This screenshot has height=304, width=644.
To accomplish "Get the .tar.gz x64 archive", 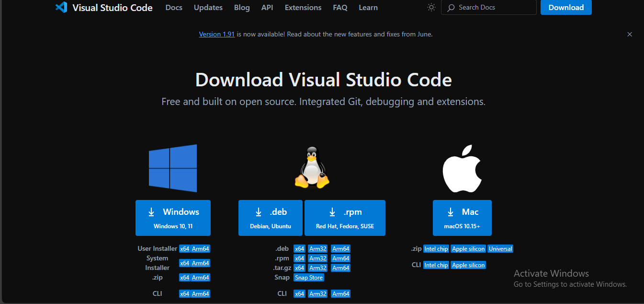I will point(300,268).
